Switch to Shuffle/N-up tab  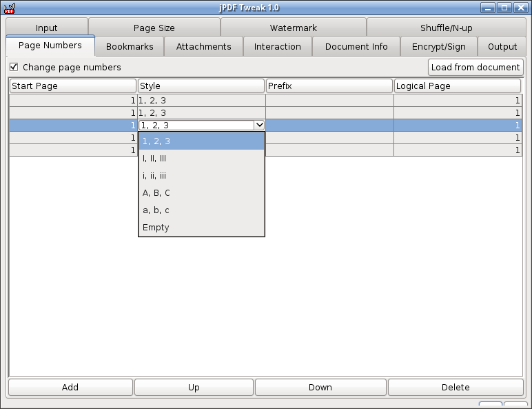click(446, 28)
